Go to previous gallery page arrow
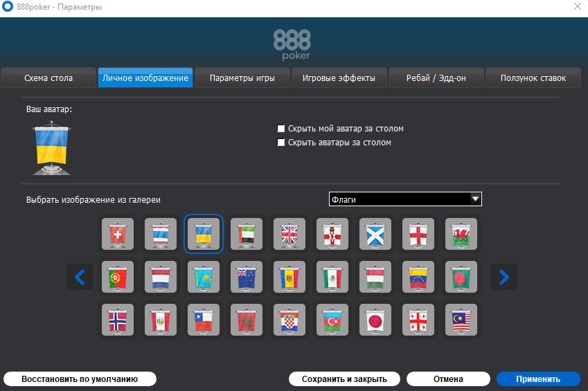Image resolution: width=588 pixels, height=391 pixels. [80, 277]
